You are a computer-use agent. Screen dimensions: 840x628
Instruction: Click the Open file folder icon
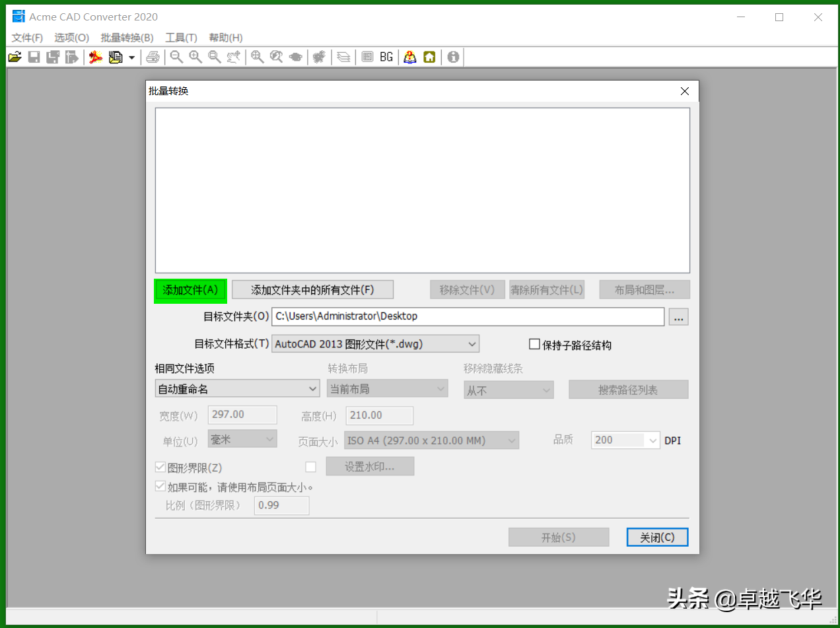pyautogui.click(x=15, y=57)
